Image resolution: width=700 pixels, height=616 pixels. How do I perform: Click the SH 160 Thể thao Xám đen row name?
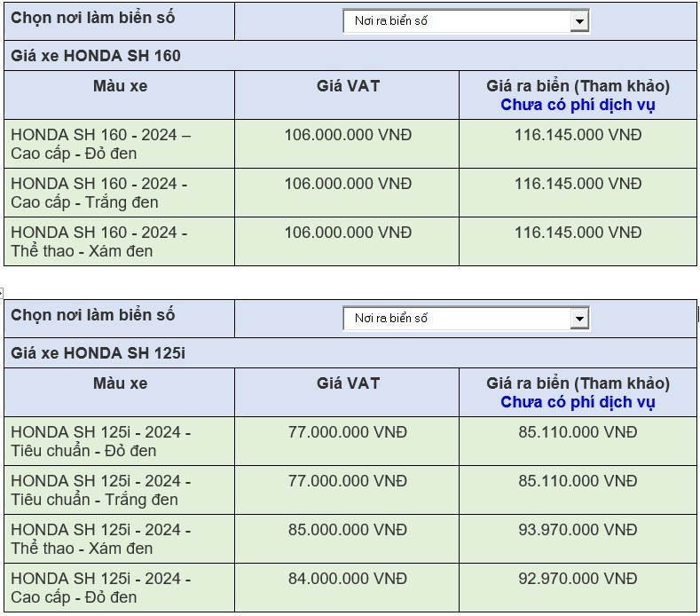tap(98, 241)
